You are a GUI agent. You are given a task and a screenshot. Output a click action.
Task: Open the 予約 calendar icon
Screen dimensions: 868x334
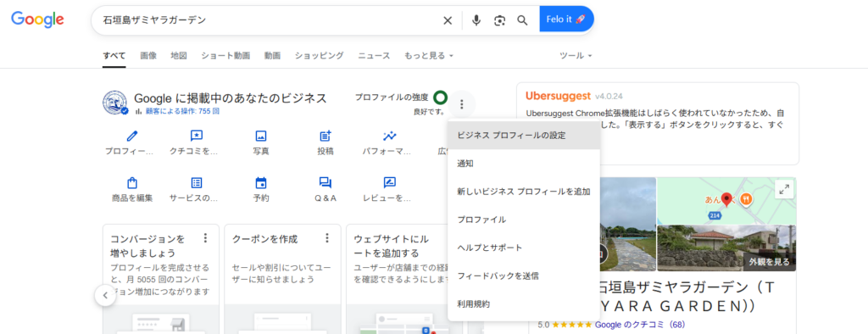point(261,183)
